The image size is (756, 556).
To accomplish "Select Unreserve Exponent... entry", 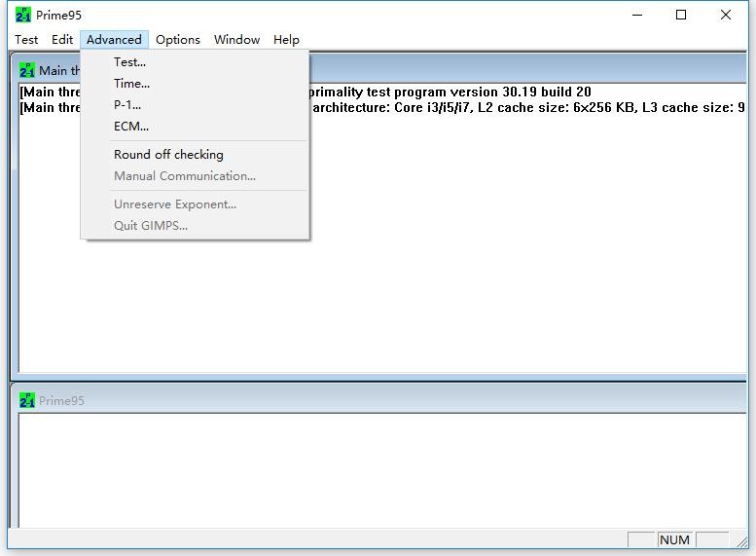I will pyautogui.click(x=195, y=204).
